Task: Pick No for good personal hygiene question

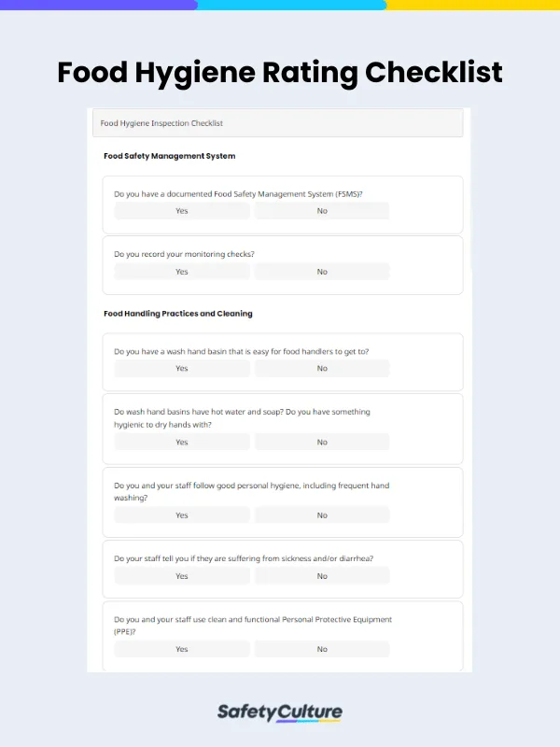Action: click(322, 515)
